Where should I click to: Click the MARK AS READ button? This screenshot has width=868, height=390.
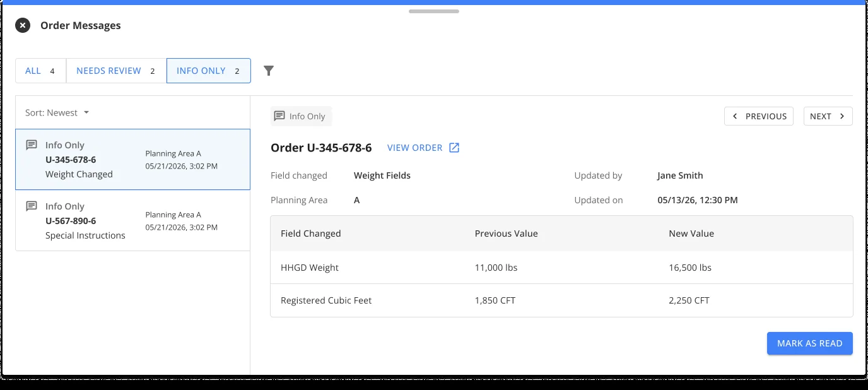[810, 343]
